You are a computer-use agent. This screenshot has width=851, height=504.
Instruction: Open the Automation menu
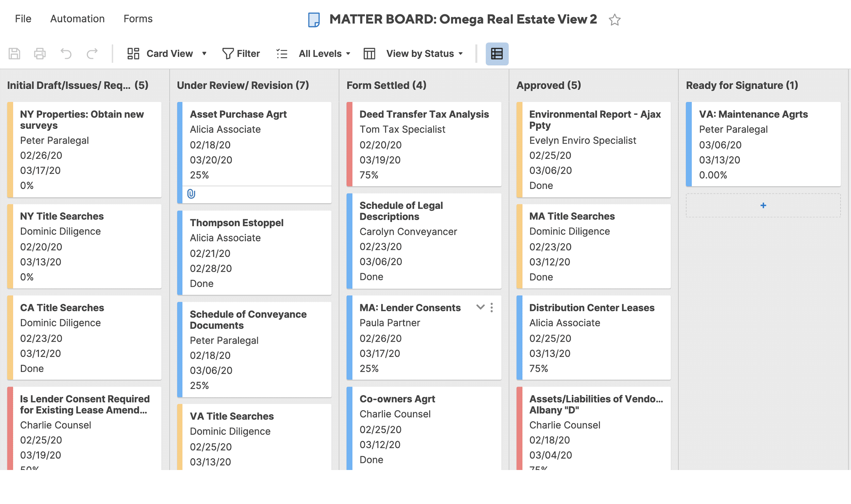point(77,19)
